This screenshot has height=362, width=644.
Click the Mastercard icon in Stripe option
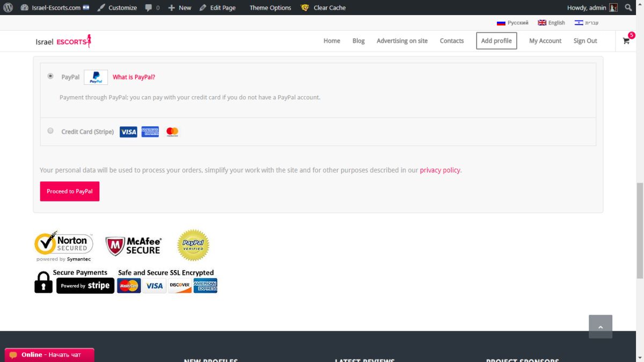pos(172,132)
